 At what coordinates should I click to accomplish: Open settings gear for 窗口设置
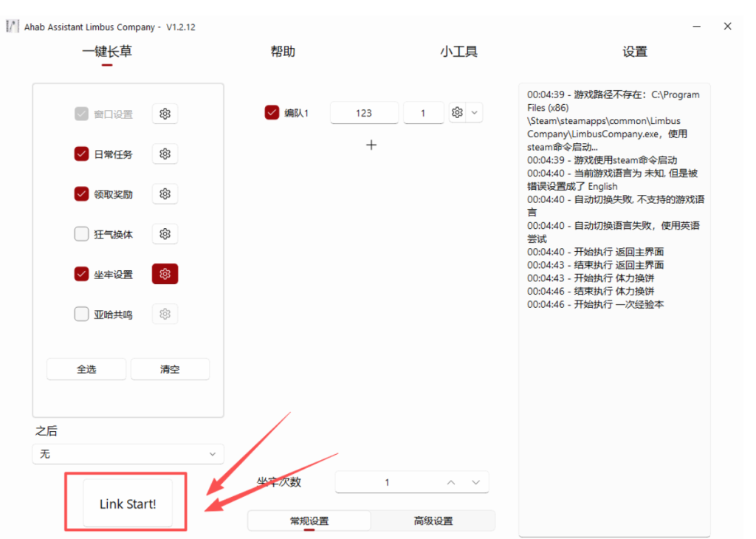pyautogui.click(x=165, y=114)
